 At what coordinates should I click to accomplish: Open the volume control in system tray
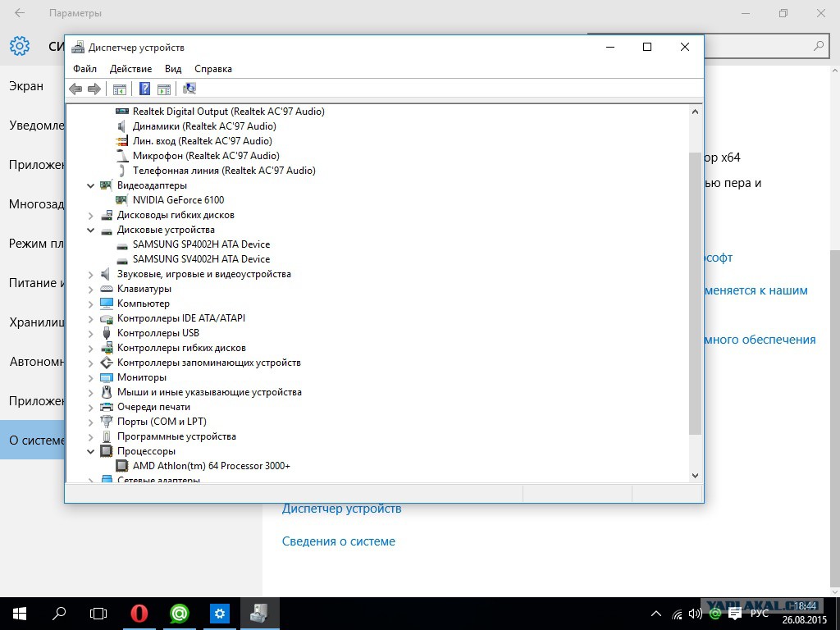click(696, 614)
